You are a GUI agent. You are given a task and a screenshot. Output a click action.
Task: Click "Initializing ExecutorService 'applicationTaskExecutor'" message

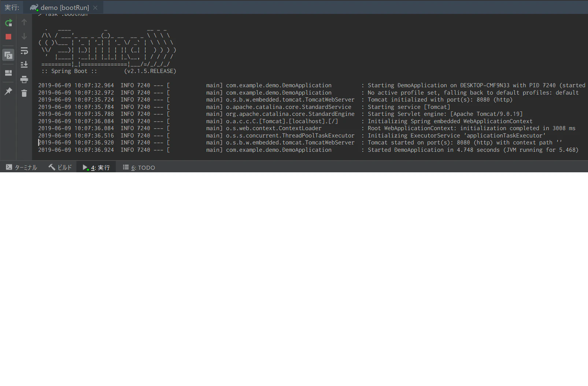(457, 136)
